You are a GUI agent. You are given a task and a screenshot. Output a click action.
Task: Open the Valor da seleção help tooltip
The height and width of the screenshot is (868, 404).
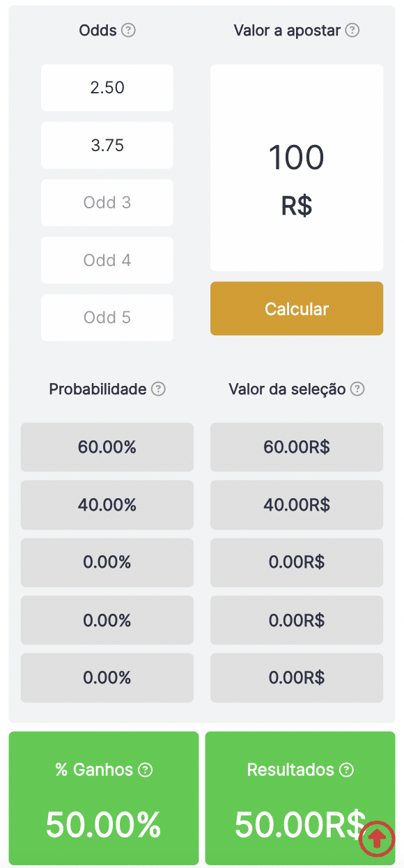[x=357, y=389]
